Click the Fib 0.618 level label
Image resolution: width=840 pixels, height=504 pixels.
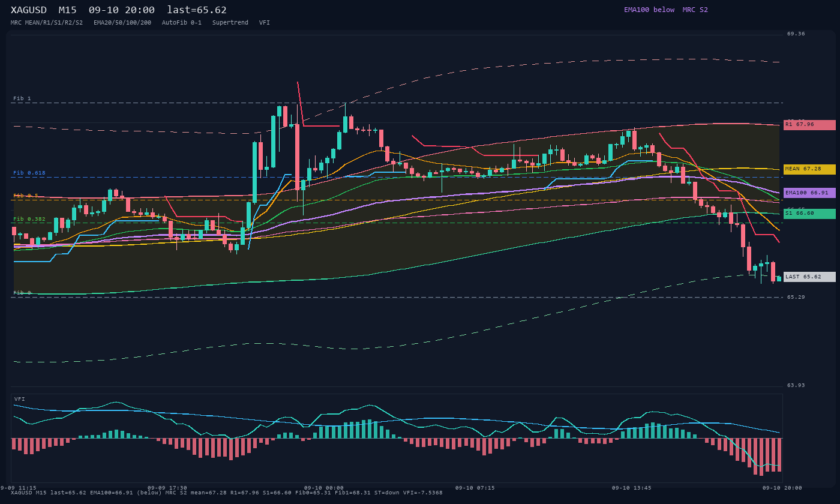tap(29, 173)
